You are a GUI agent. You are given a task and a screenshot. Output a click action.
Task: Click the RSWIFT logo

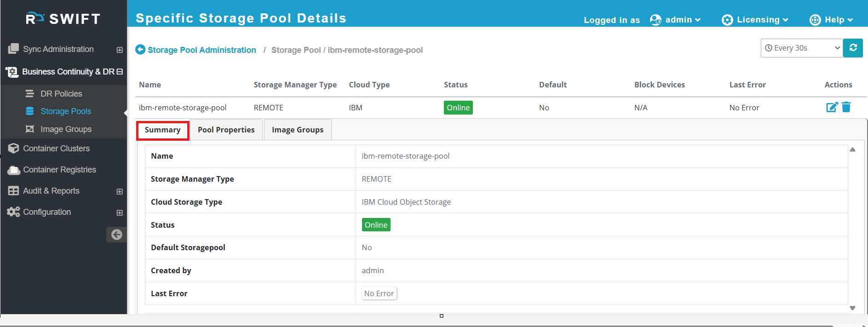[63, 18]
